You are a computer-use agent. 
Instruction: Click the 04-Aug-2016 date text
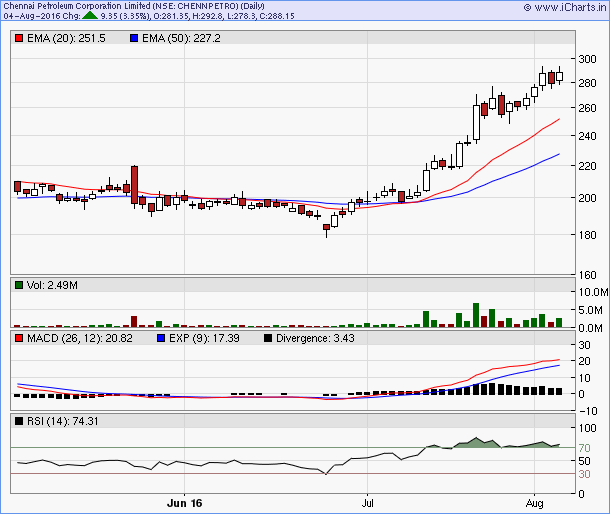click(32, 16)
